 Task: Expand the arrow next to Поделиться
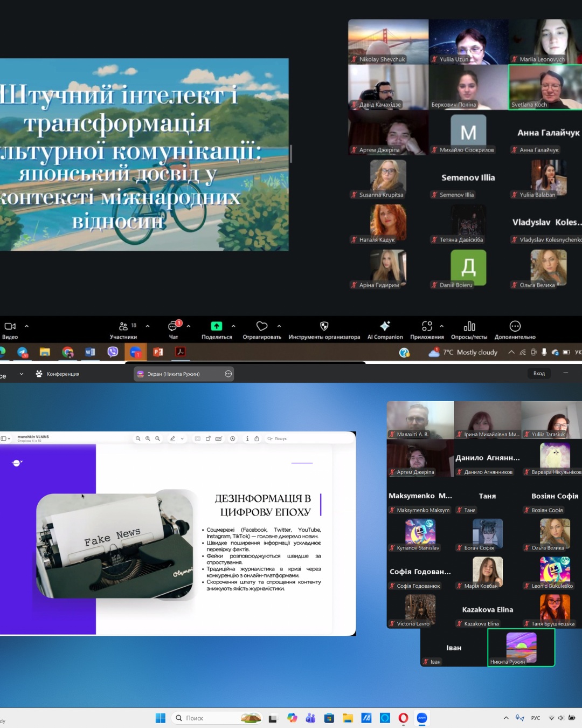point(233,326)
